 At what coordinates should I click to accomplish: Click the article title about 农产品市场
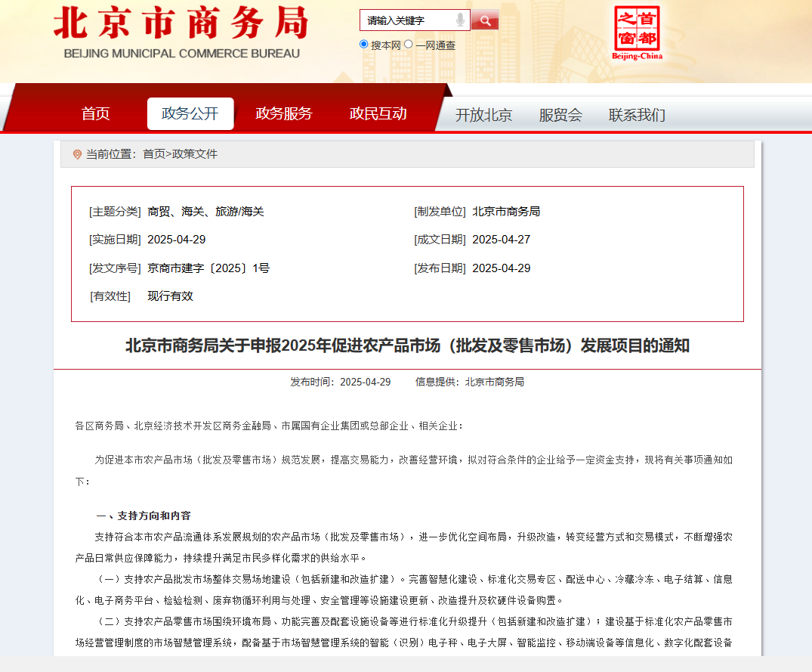[407, 346]
